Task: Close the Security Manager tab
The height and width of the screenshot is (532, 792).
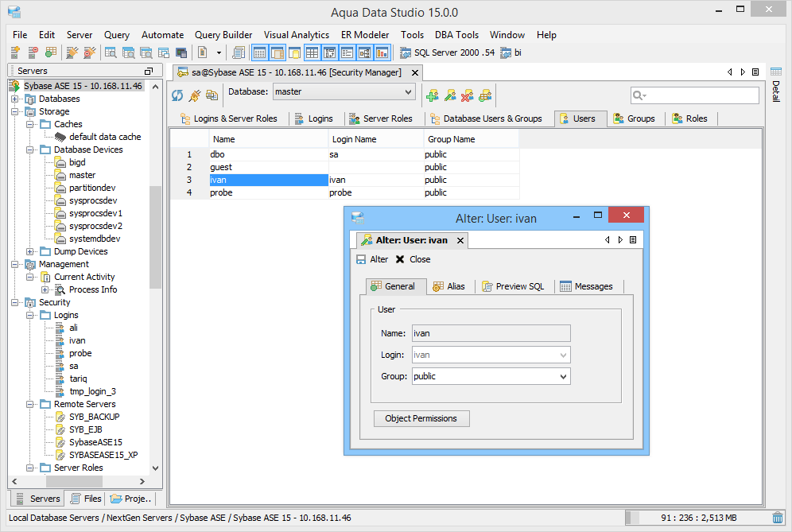Action: (x=415, y=72)
